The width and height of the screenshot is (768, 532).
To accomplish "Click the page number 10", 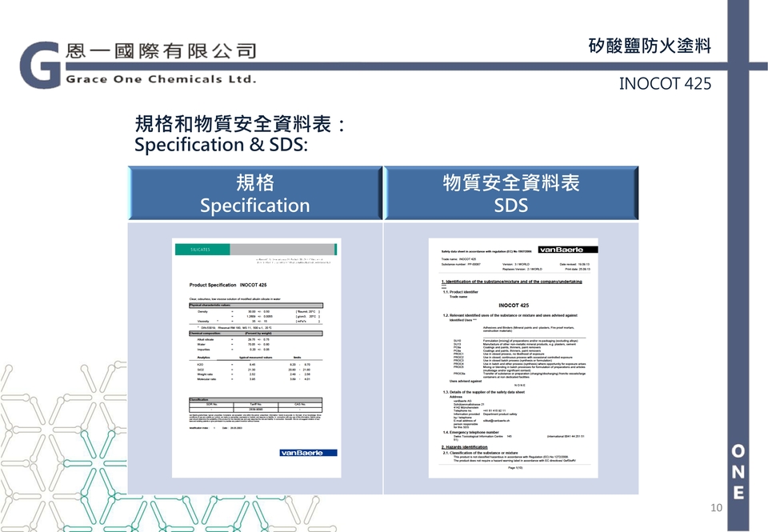I will coord(716,508).
